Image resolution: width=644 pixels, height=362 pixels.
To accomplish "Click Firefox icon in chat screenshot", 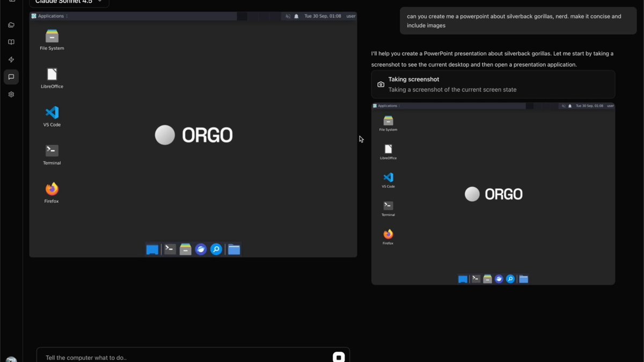I will click(388, 237).
